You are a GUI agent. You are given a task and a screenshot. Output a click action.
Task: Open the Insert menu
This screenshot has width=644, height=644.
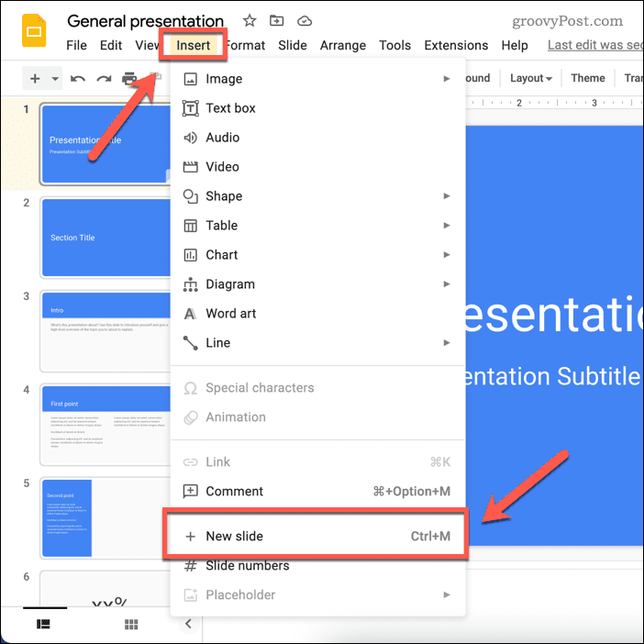(193, 45)
